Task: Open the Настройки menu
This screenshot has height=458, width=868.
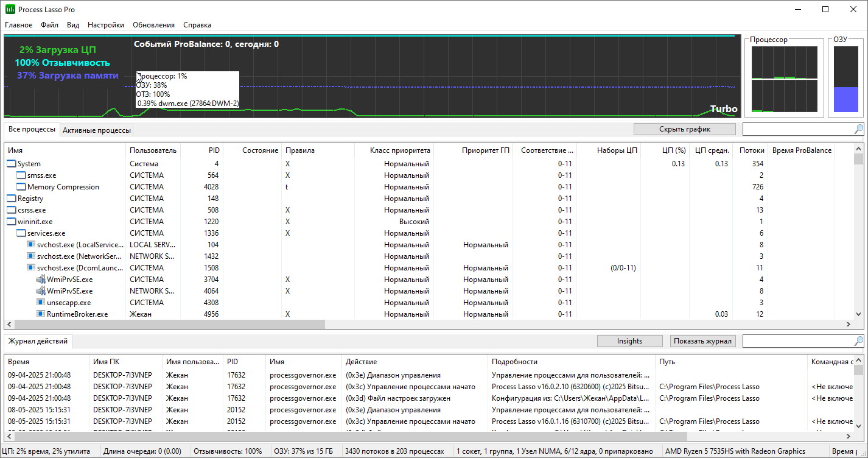Action: coord(106,25)
